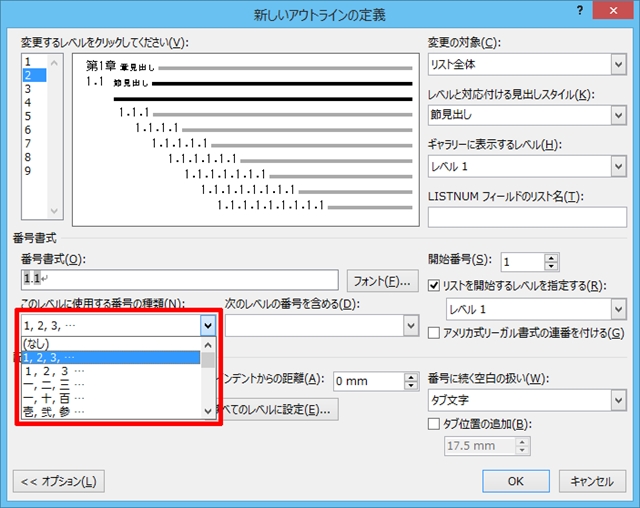Select level 4 in level list

point(34,102)
